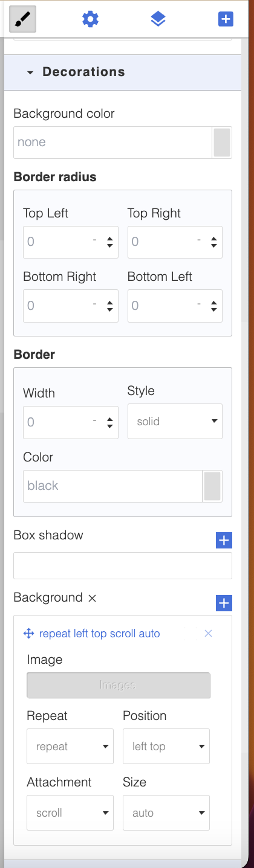
Task: Open the Border Style dropdown
Action: [175, 421]
